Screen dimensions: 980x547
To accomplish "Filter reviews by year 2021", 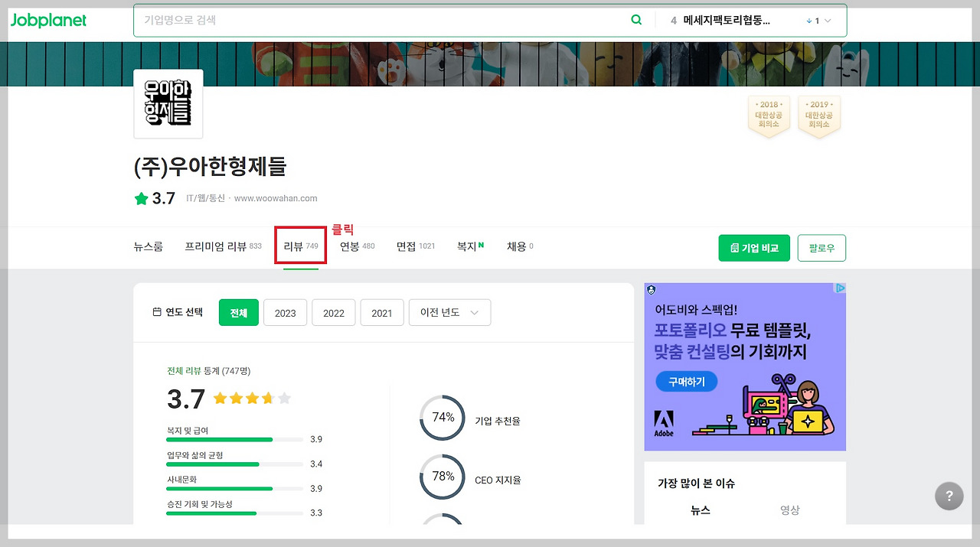I will pos(382,313).
